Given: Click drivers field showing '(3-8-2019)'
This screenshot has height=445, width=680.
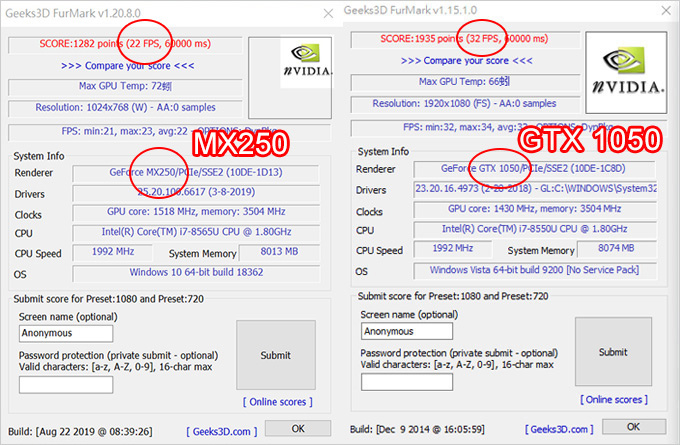Looking at the screenshot, I should point(196,192).
